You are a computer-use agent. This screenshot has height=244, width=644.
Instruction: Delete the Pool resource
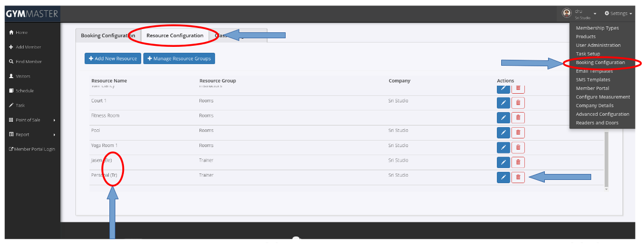click(x=518, y=133)
